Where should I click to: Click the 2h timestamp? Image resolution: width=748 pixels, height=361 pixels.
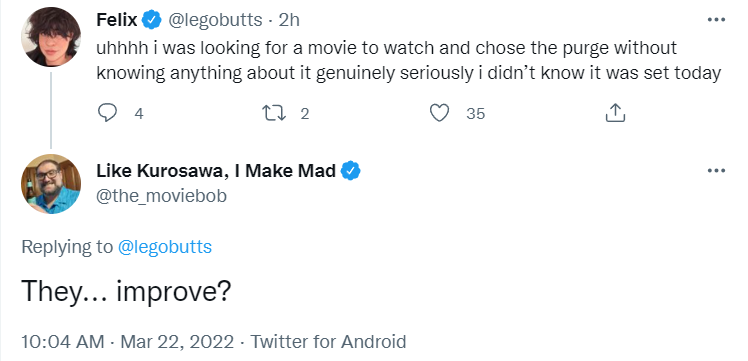[289, 20]
